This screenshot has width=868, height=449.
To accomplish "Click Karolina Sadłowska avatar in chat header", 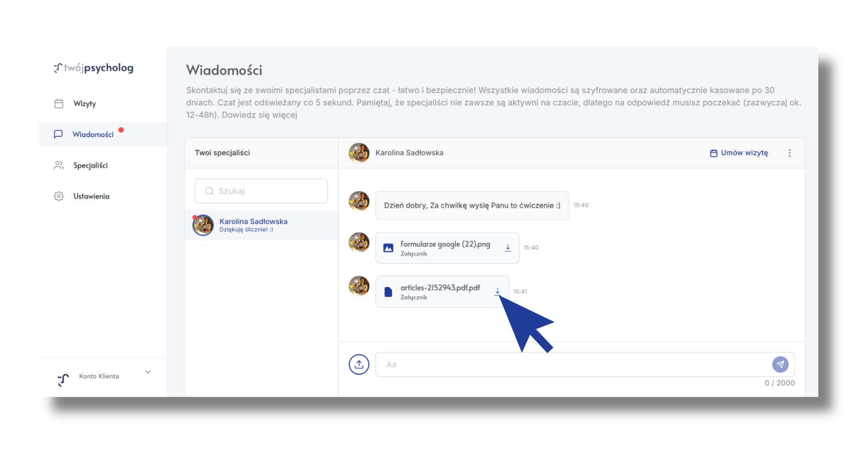I will (x=359, y=153).
